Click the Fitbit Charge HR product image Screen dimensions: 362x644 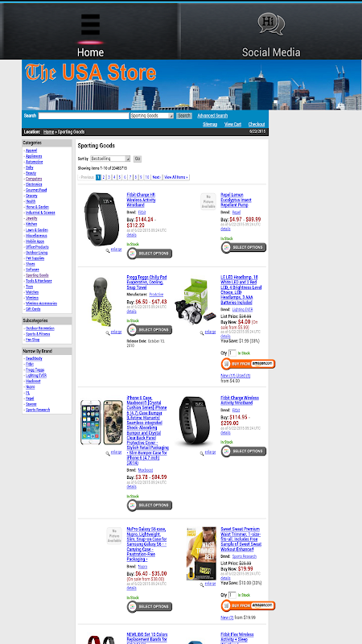coord(102,219)
